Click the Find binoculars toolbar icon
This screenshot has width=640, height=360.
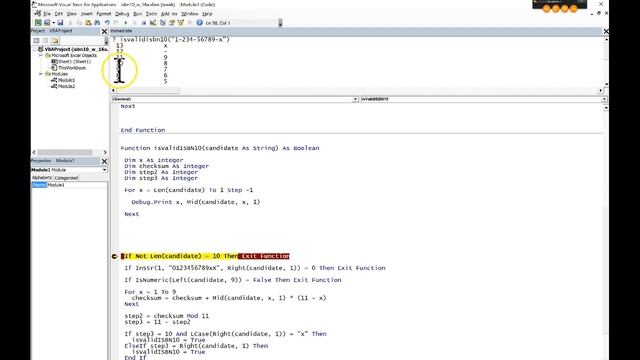click(x=97, y=23)
